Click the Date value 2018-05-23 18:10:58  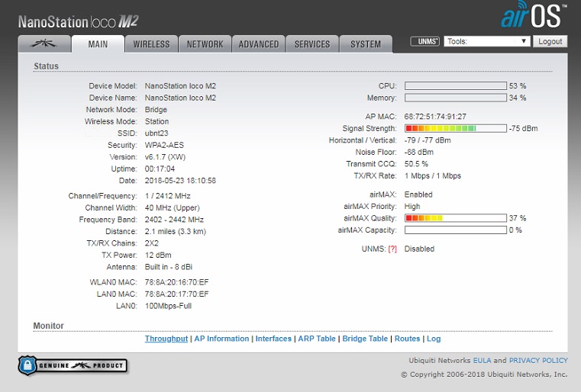(180, 181)
